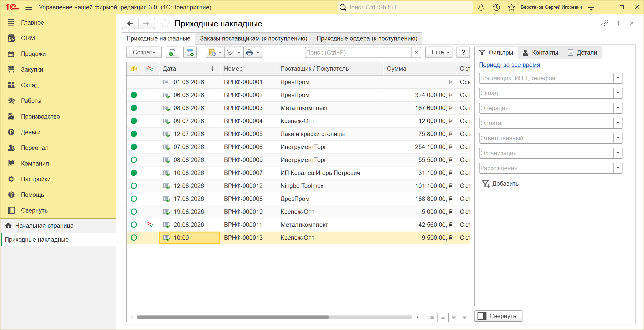Go to Начальная страница
Image resolution: width=644 pixels, height=330 pixels.
pyautogui.click(x=44, y=226)
